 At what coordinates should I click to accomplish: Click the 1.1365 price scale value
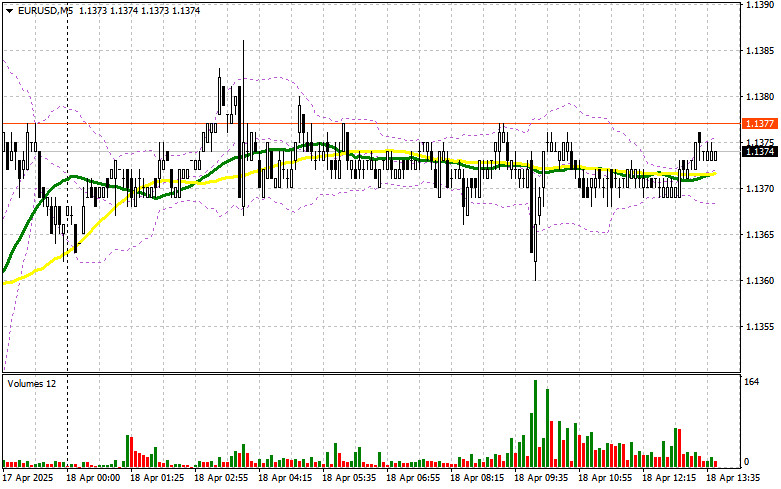coord(759,235)
